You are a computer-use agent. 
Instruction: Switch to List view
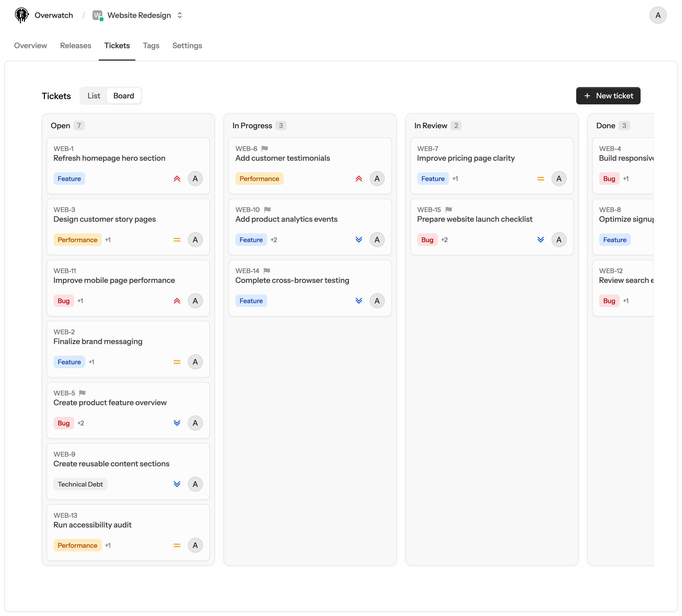pos(94,96)
